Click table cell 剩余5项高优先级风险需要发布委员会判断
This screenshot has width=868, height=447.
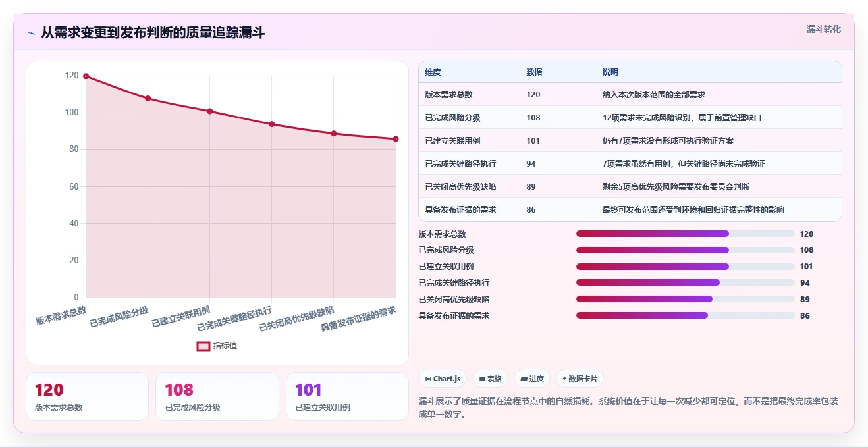click(676, 187)
